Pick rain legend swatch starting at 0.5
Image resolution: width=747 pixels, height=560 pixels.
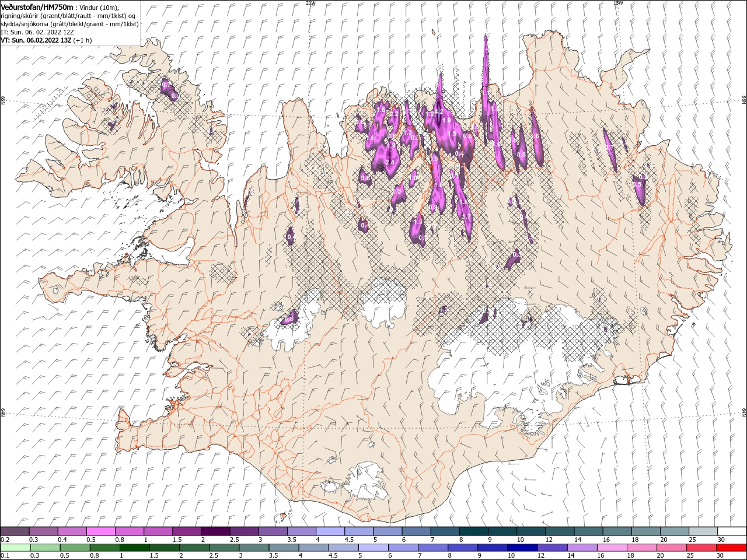pyautogui.click(x=75, y=548)
